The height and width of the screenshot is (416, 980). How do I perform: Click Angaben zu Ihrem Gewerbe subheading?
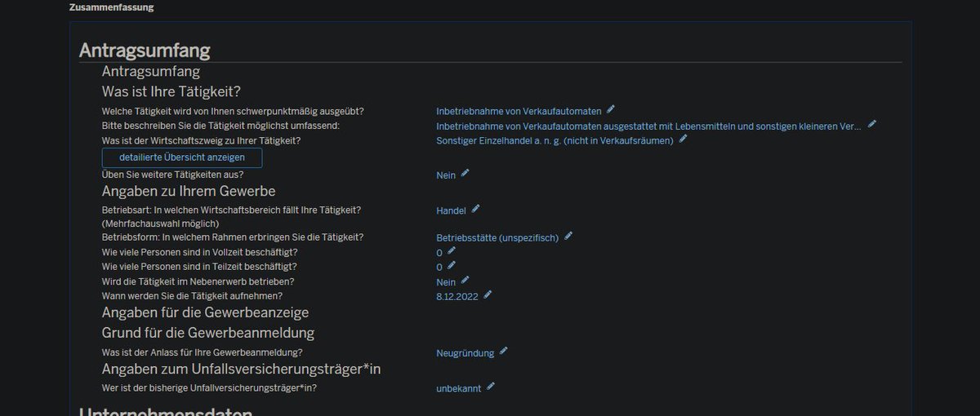click(x=189, y=191)
